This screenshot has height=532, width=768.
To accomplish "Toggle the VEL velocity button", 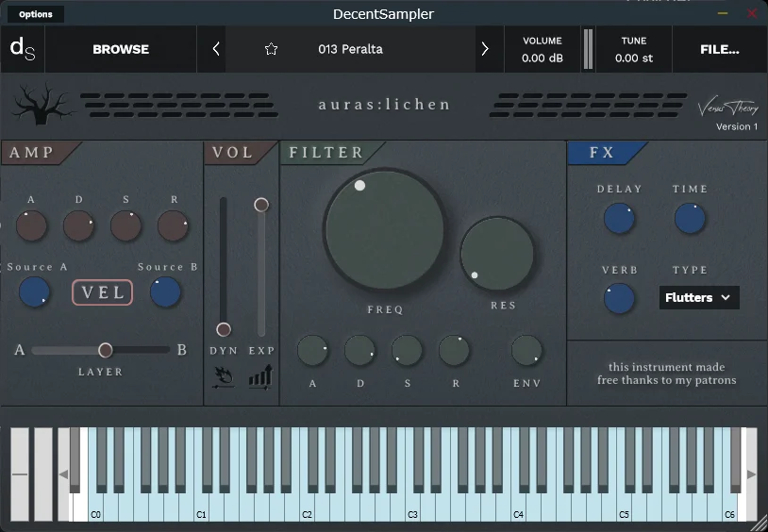I will [x=102, y=292].
